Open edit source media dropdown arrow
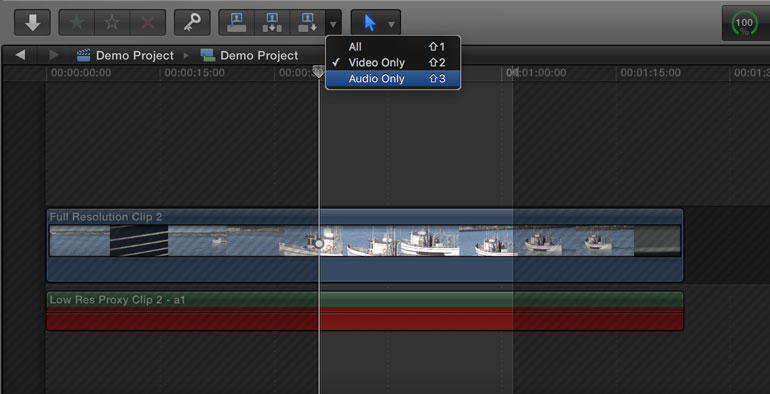 point(333,23)
